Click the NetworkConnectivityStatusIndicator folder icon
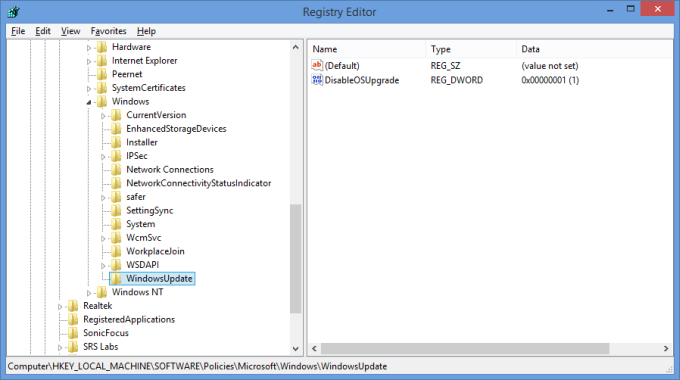Image resolution: width=680 pixels, height=380 pixels. [116, 183]
